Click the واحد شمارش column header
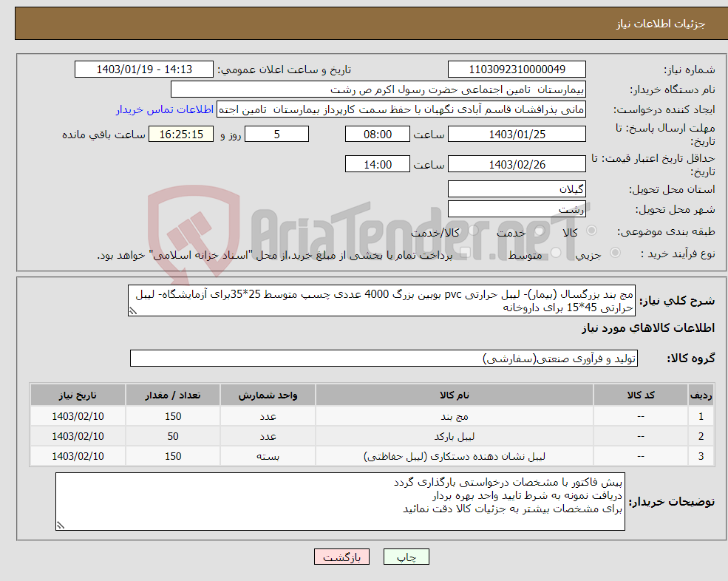Screen dimensions: 728x581 click(268, 395)
